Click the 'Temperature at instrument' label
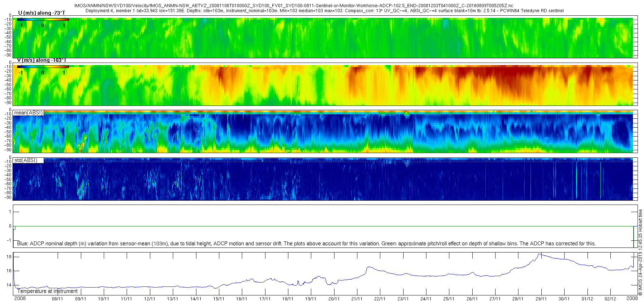This screenshot has width=644, height=304. (48, 291)
